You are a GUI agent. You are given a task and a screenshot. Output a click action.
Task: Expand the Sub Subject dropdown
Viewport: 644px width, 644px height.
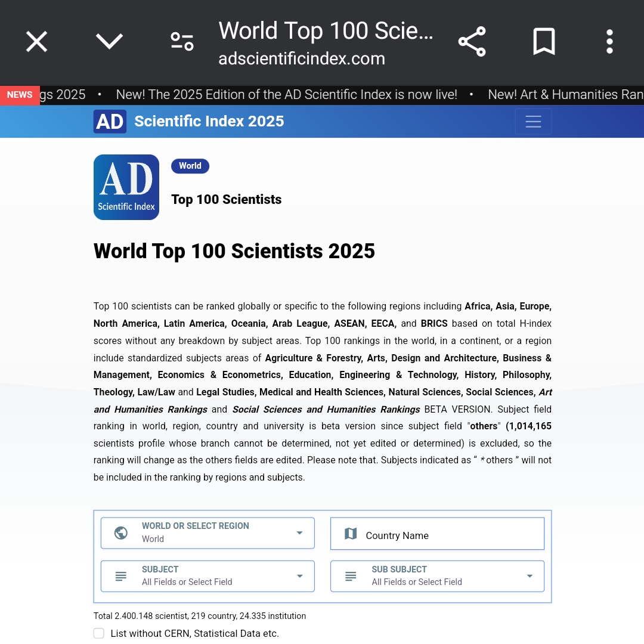click(437, 576)
